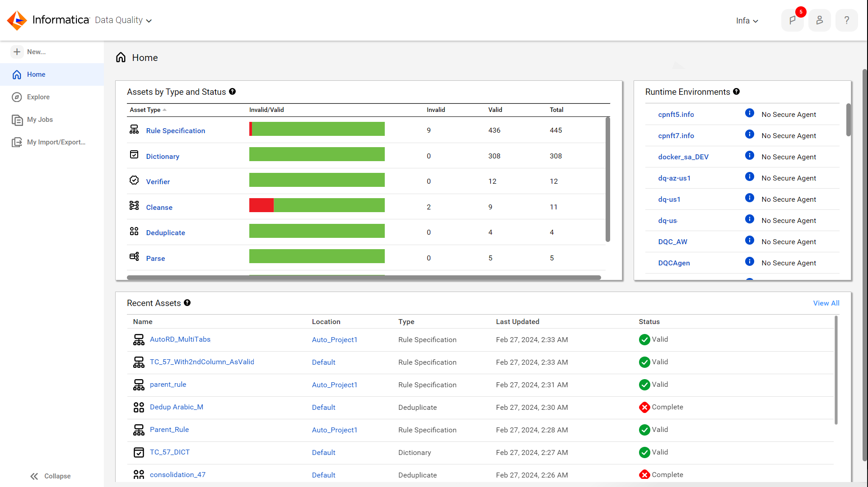This screenshot has height=487, width=868.
Task: Click the Deduplicate asset type icon
Action: coord(134,232)
